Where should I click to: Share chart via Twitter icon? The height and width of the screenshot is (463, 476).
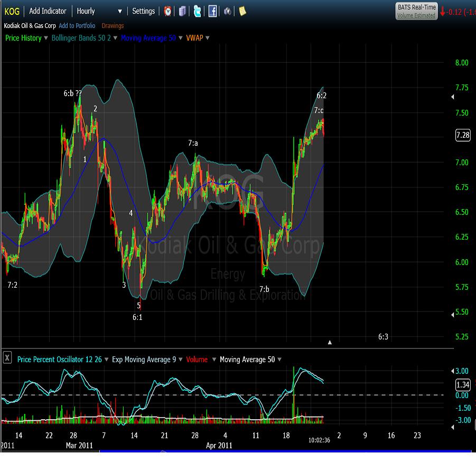pyautogui.click(x=197, y=11)
